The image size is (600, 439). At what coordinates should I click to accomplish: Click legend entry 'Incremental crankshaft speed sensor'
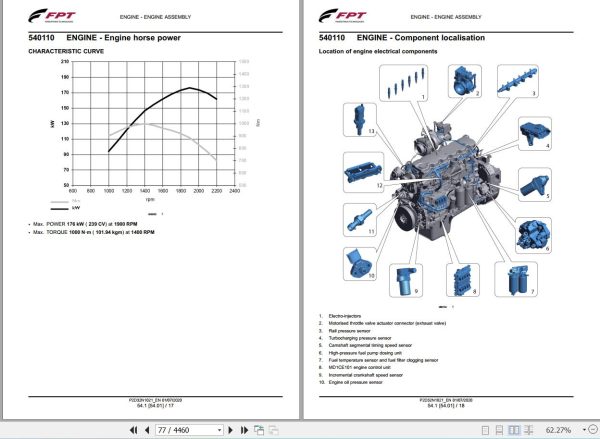(x=366, y=375)
